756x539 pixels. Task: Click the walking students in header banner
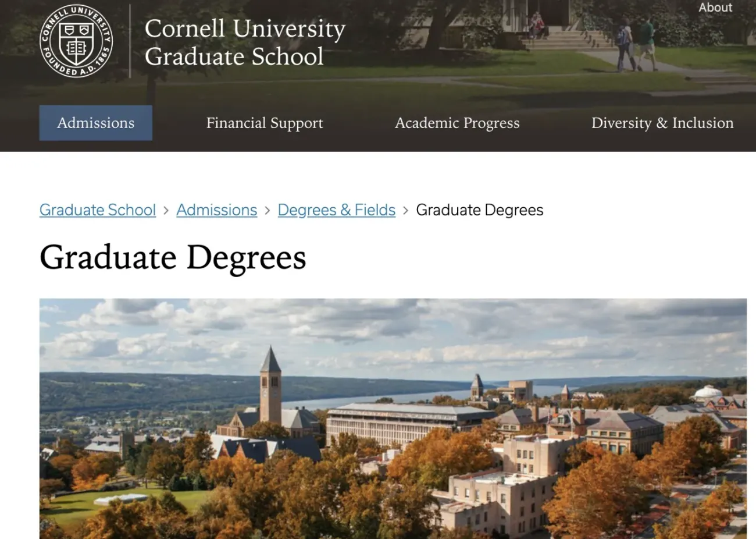point(635,44)
